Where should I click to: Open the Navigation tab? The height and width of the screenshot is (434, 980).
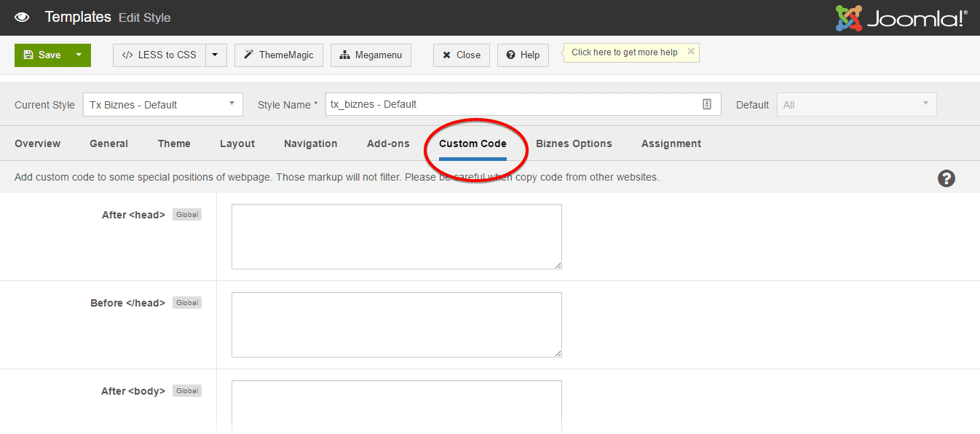310,143
